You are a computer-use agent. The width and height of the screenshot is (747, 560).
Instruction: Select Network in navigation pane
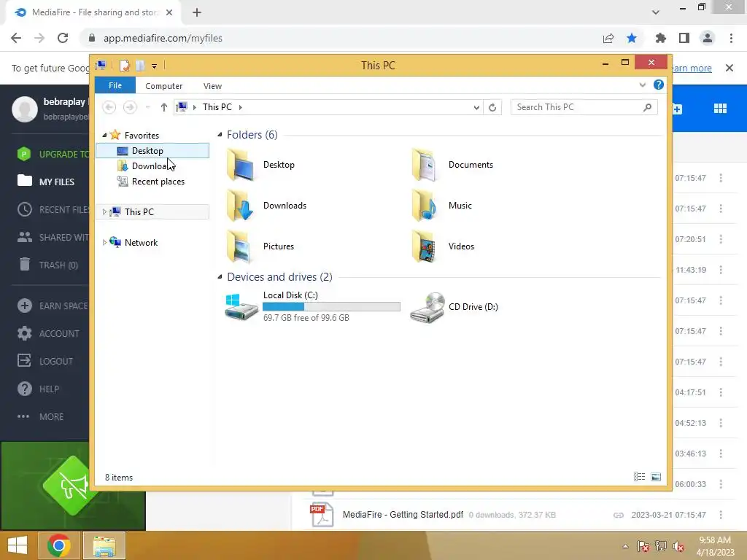point(141,242)
